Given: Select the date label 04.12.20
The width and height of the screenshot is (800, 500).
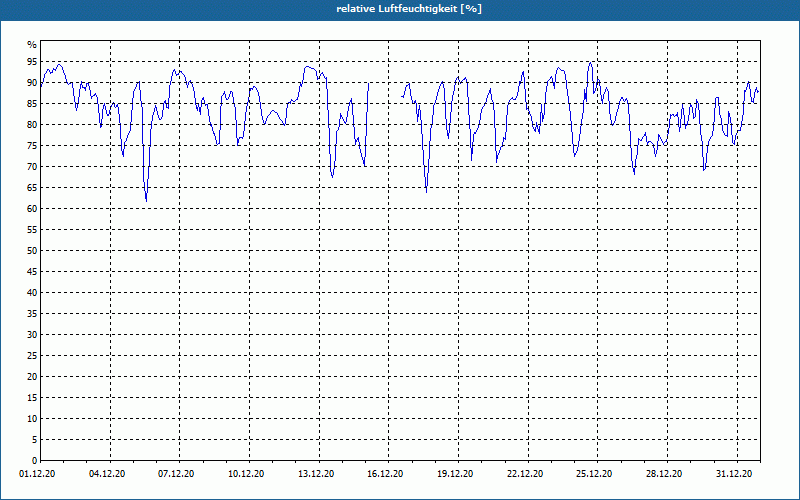Looking at the screenshot, I should pyautogui.click(x=107, y=474).
